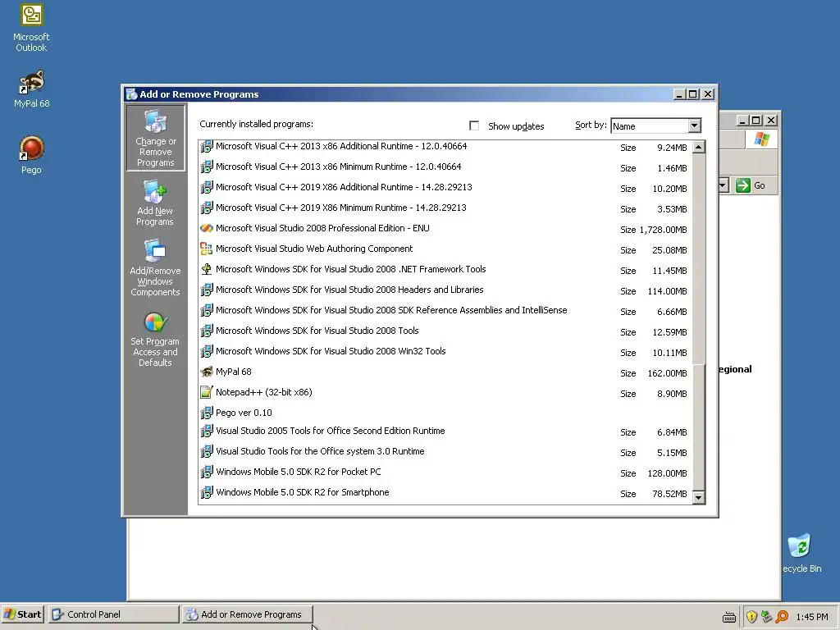Screen dimensions: 840x630
Task: Click the orange magnifier tray icon
Action: tap(782, 617)
